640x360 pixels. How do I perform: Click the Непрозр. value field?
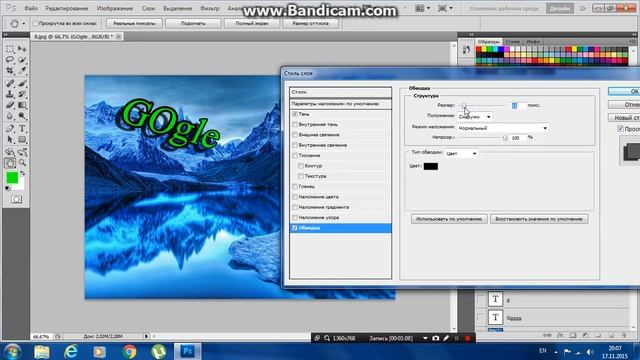pyautogui.click(x=518, y=138)
